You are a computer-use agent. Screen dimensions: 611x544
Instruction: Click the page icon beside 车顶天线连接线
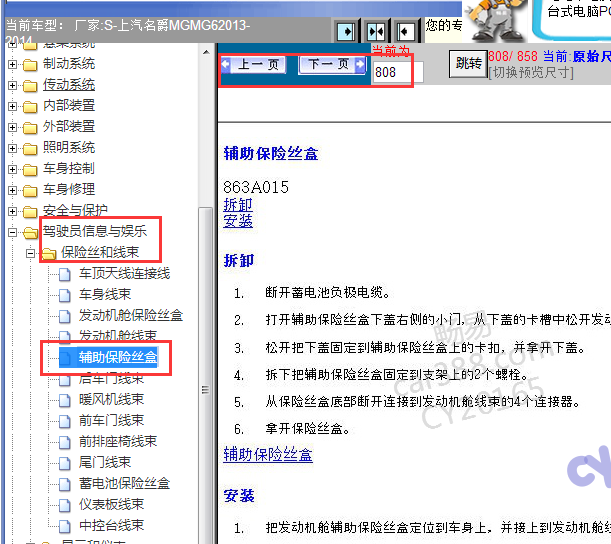65,274
